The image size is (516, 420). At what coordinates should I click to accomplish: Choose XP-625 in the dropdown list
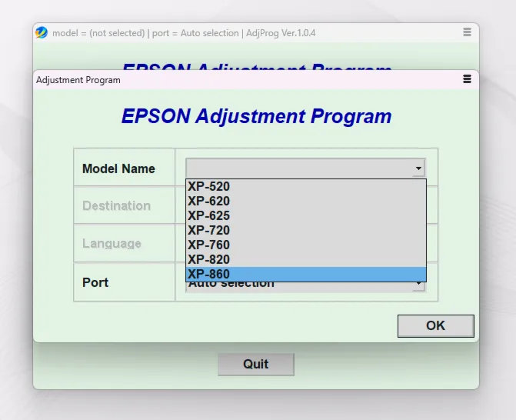coord(306,216)
